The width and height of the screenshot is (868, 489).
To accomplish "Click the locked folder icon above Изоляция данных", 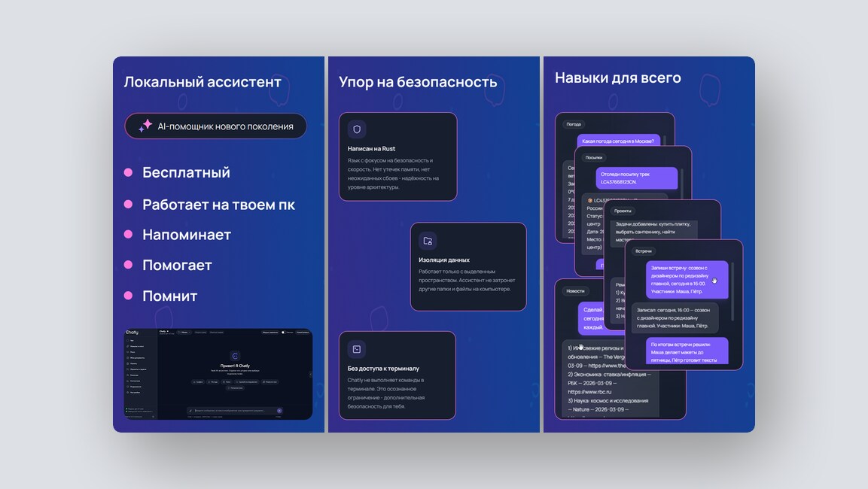I will (428, 241).
